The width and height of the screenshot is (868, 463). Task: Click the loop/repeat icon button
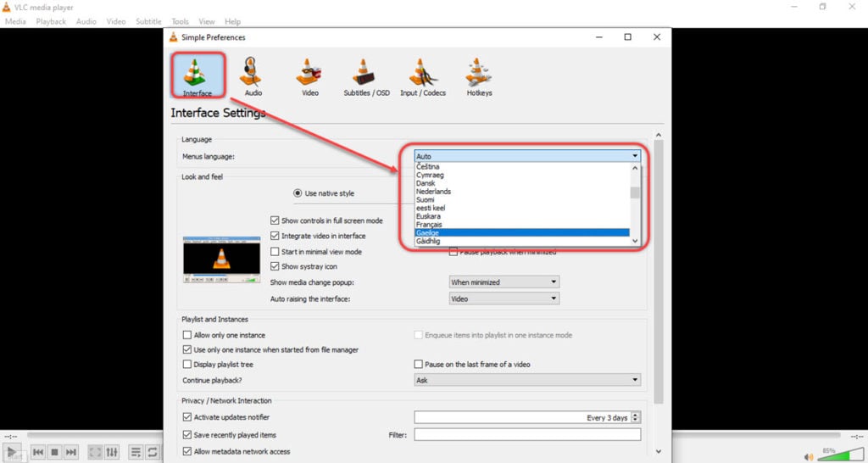tap(153, 452)
